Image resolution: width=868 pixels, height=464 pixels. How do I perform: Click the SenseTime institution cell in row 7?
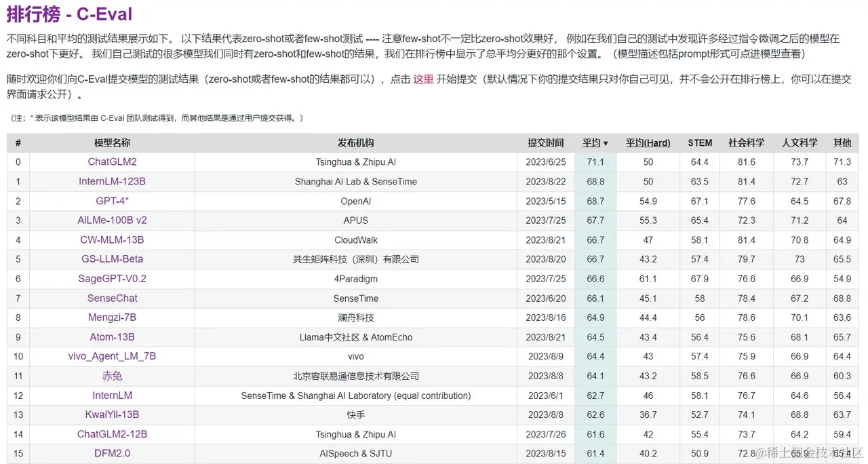coord(356,298)
